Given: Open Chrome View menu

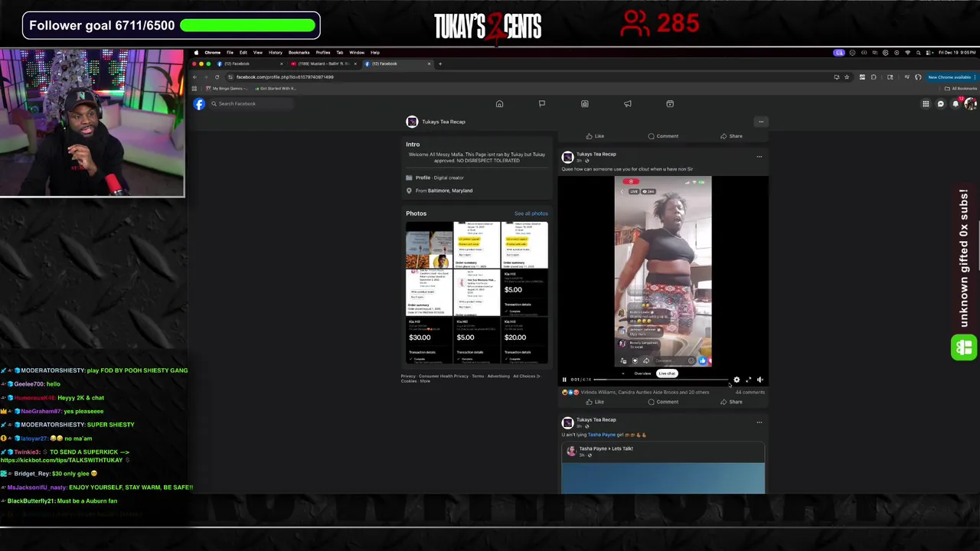Looking at the screenshot, I should click(x=257, y=53).
